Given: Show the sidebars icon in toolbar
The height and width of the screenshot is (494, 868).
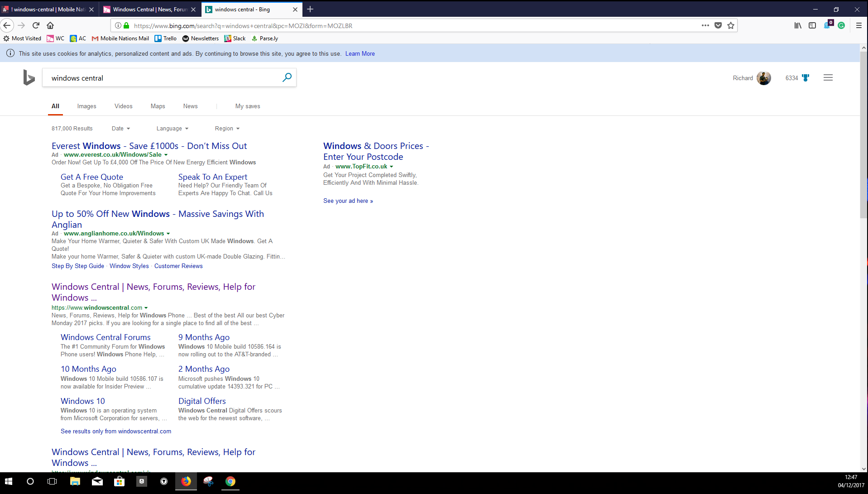Looking at the screenshot, I should pyautogui.click(x=812, y=25).
